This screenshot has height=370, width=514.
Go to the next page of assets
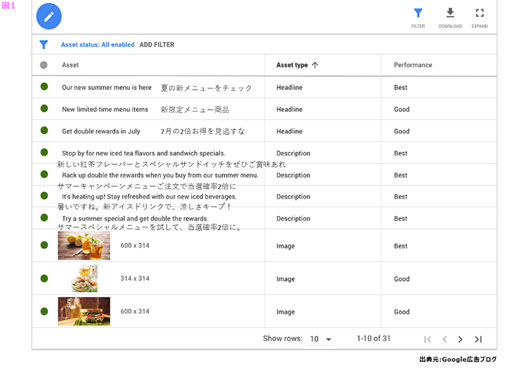click(x=460, y=339)
